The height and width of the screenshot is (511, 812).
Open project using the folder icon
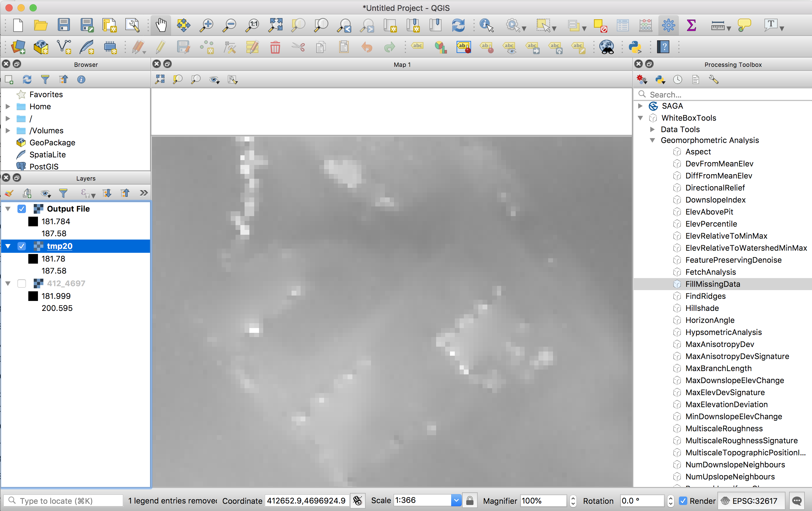[41, 25]
